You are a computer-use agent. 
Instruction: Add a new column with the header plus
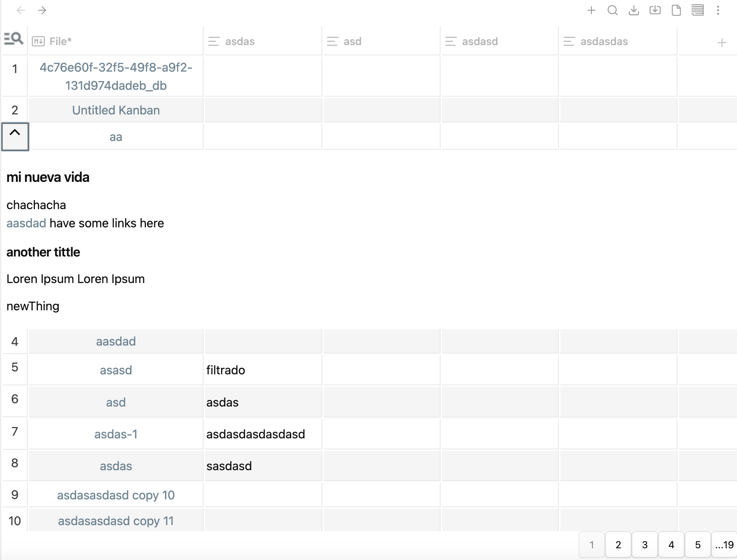722,42
